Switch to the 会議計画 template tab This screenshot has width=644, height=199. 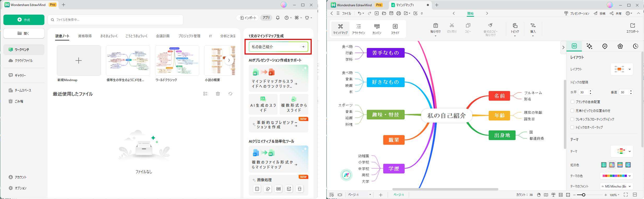click(163, 36)
